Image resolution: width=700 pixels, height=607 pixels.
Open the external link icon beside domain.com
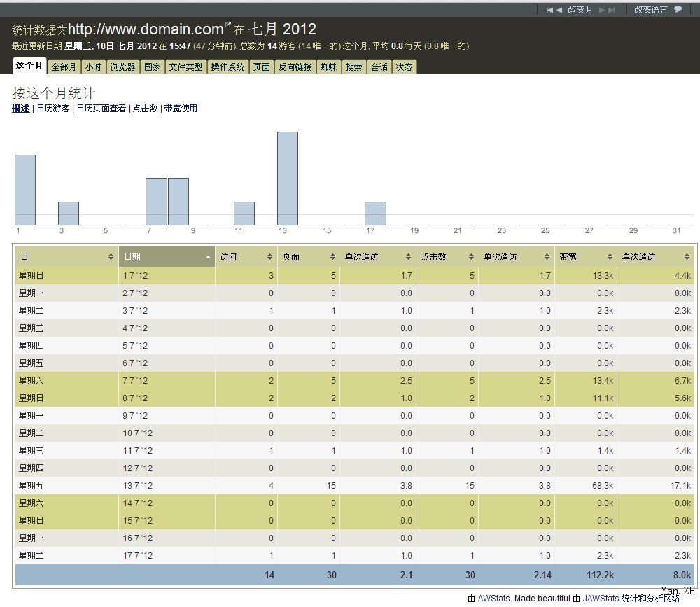[x=228, y=24]
